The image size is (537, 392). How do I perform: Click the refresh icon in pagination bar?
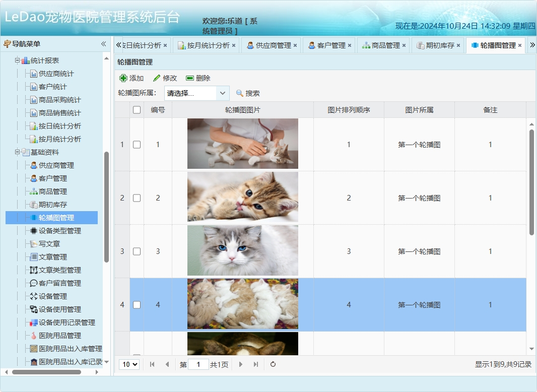click(273, 364)
